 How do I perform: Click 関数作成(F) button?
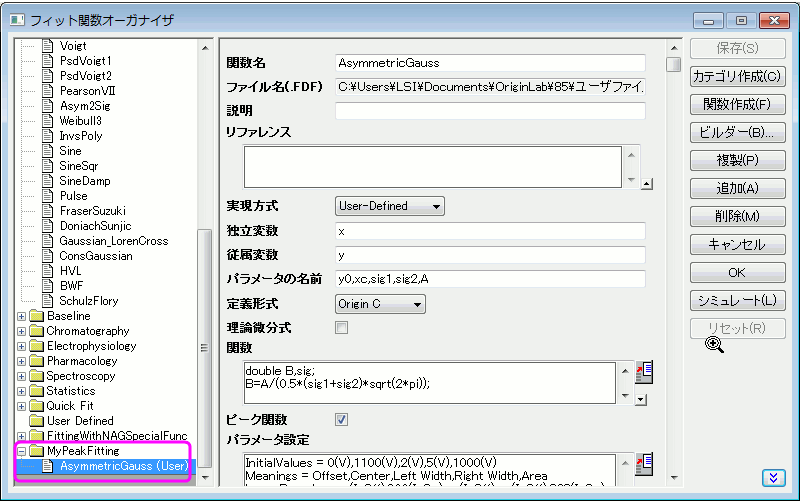pos(737,105)
